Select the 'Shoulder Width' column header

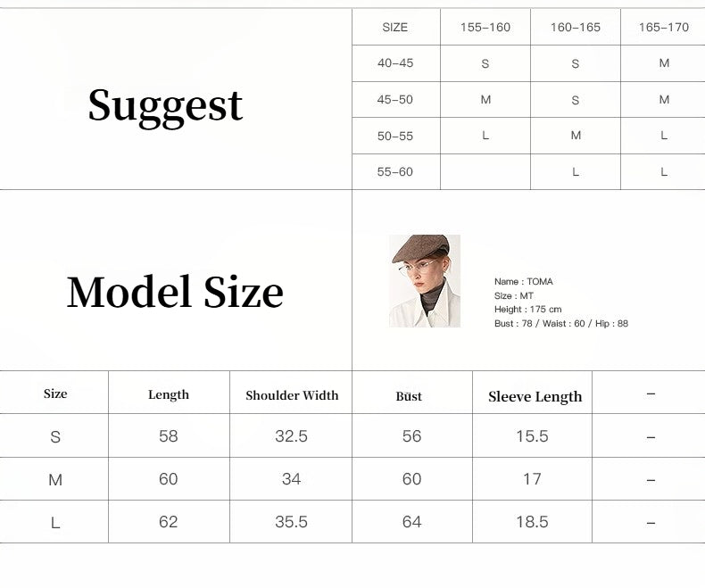[x=292, y=395]
